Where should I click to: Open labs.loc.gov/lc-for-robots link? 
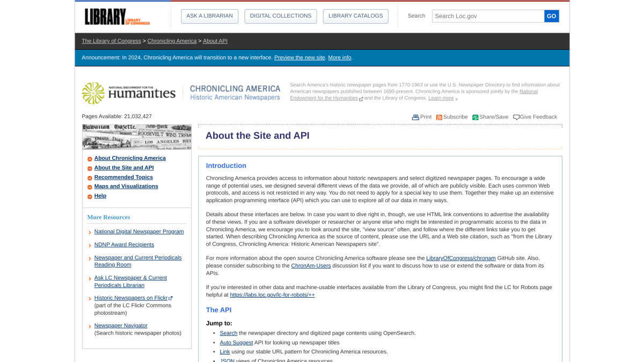click(x=272, y=294)
